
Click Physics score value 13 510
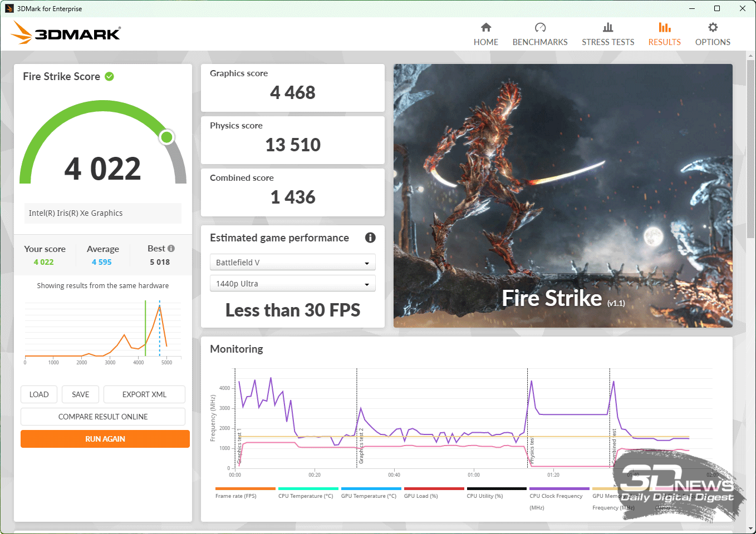click(293, 145)
